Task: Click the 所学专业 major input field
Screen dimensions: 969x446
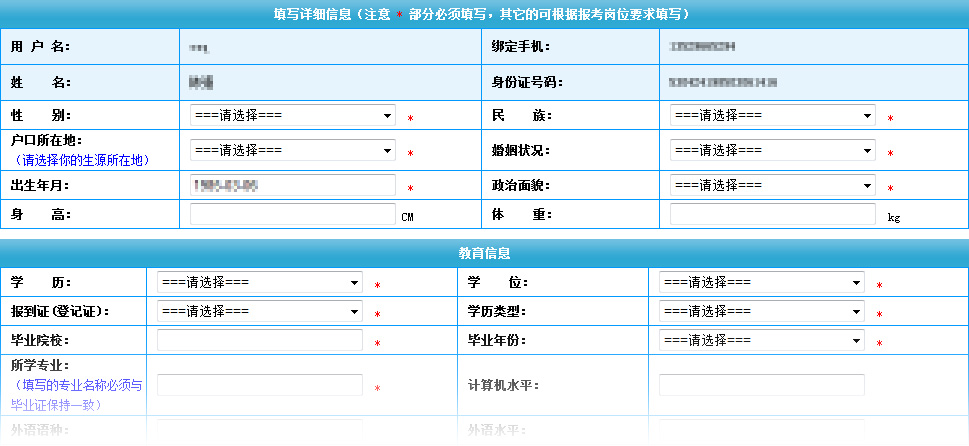Action: 259,385
